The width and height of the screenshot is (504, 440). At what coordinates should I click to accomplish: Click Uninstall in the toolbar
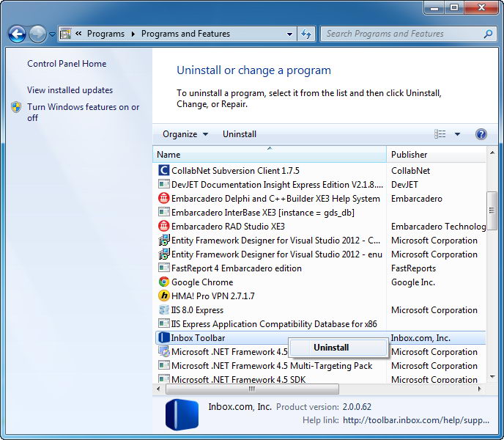click(240, 134)
